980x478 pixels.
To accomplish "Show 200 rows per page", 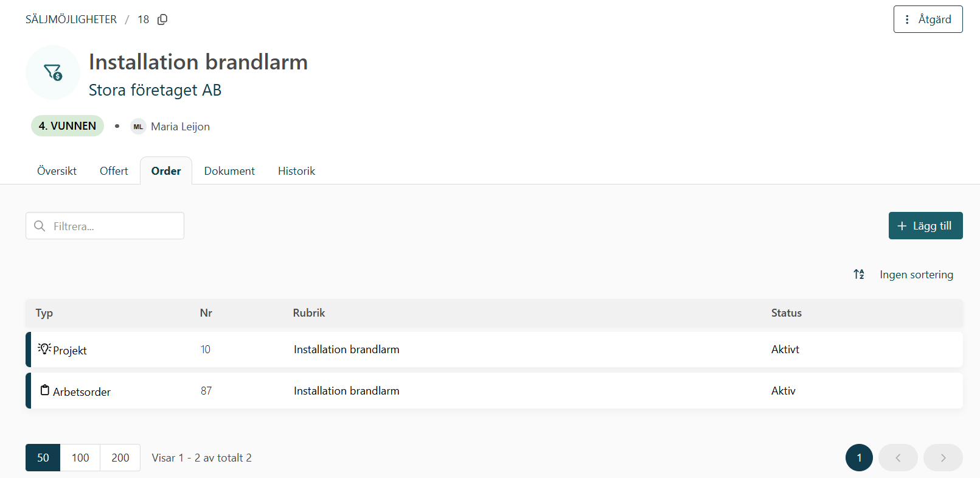I will coord(120,458).
